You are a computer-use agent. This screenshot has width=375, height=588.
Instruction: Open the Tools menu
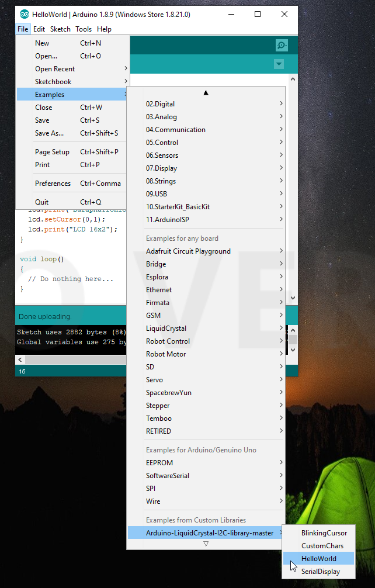[x=84, y=29]
